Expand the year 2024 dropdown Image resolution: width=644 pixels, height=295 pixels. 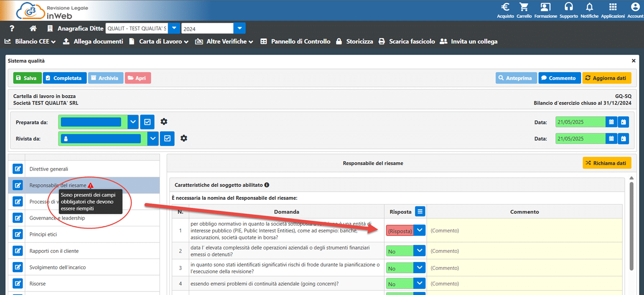click(x=239, y=29)
